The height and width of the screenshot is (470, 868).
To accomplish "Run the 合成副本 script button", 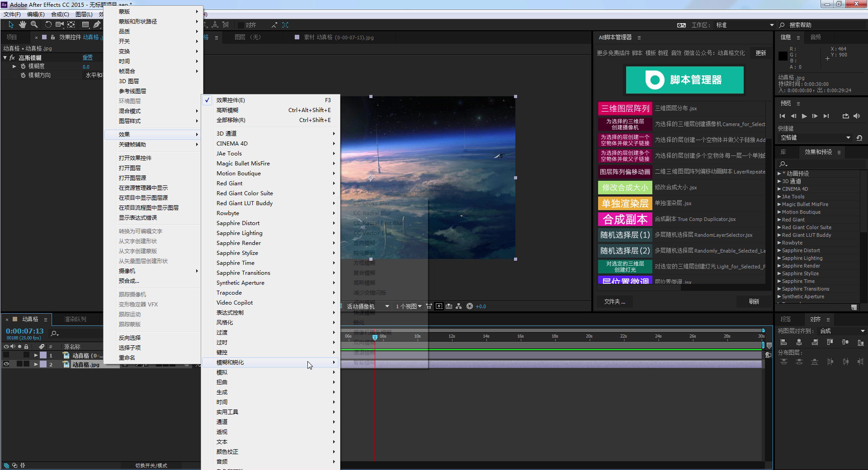I will pos(625,219).
